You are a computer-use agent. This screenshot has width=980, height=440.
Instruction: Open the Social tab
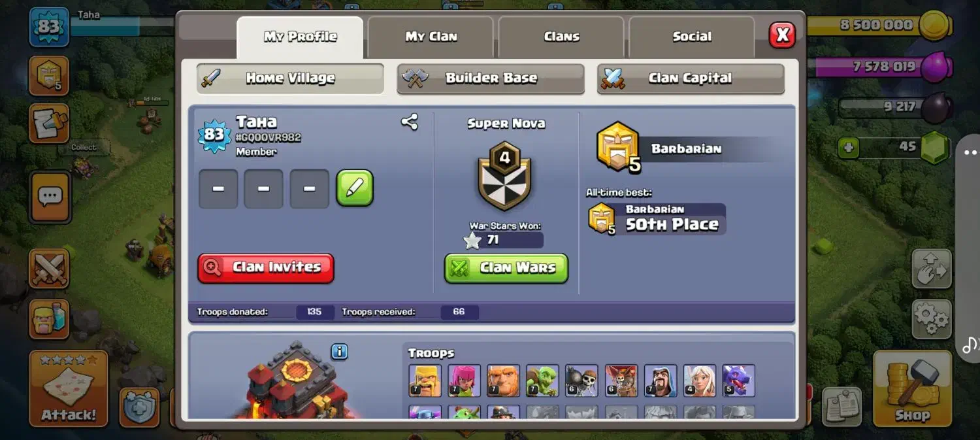692,37
